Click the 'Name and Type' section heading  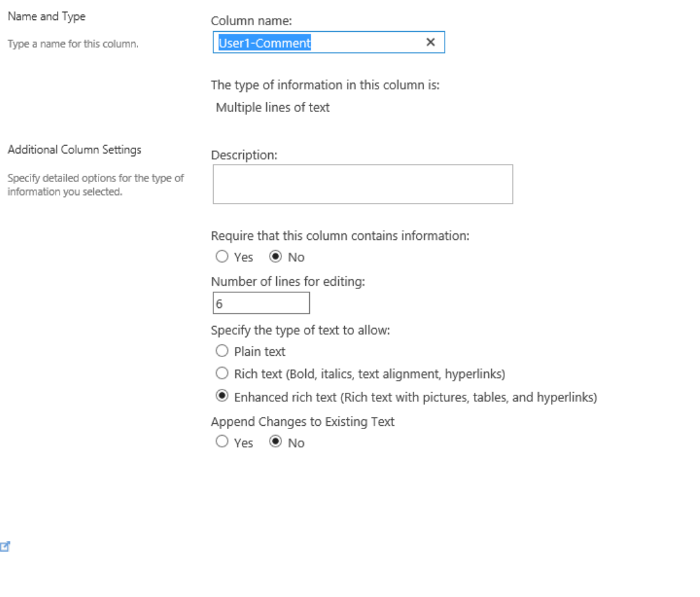pos(47,16)
